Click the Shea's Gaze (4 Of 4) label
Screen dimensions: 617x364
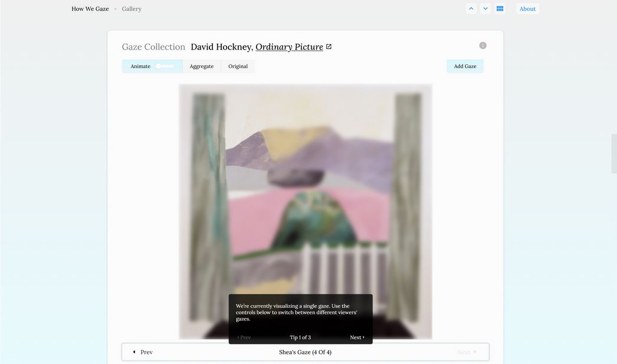[x=306, y=352]
